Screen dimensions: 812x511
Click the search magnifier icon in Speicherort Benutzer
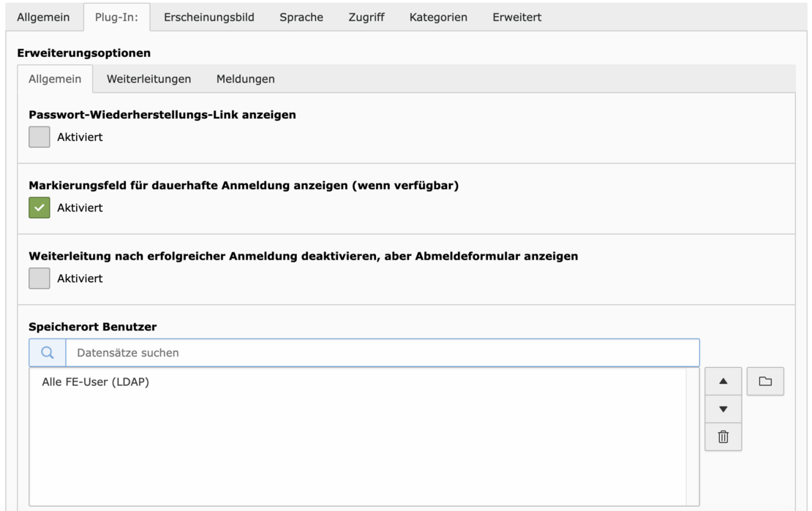coord(48,352)
